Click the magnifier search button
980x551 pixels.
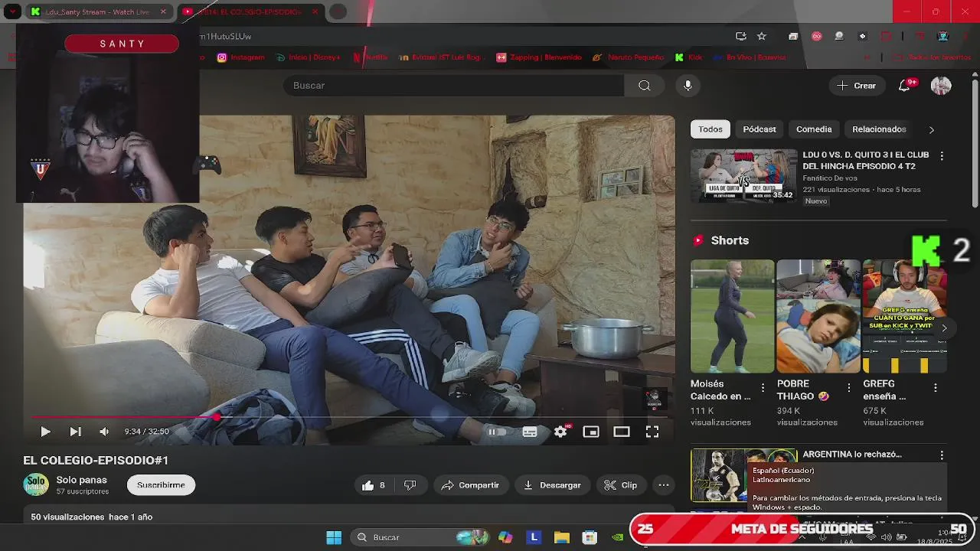[645, 86]
